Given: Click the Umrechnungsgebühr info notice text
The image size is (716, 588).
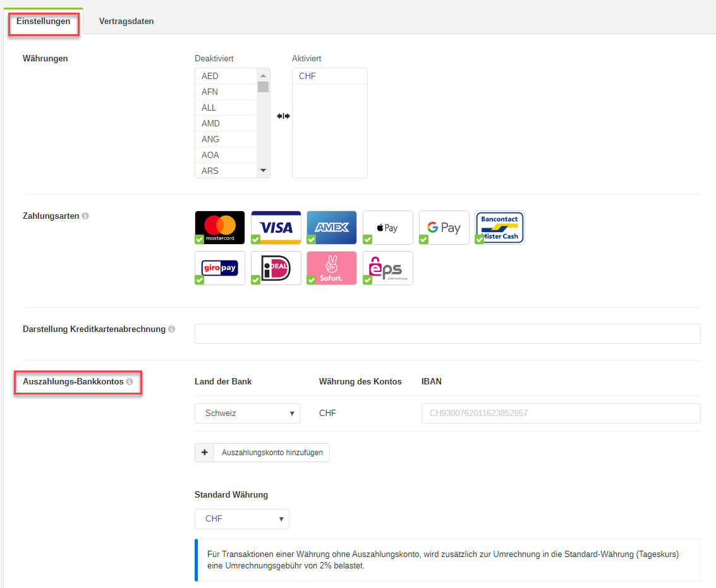Looking at the screenshot, I should click(x=443, y=560).
